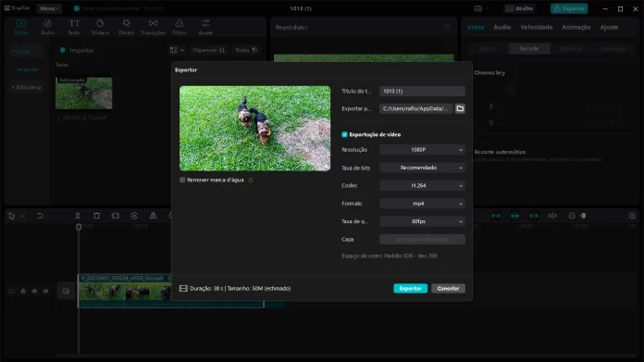
Task: Open folder browser for export path
Action: pyautogui.click(x=460, y=108)
